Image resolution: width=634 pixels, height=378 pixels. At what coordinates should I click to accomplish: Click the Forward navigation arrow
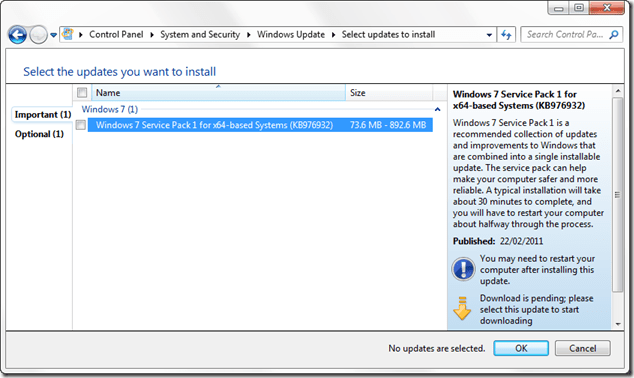(38, 35)
